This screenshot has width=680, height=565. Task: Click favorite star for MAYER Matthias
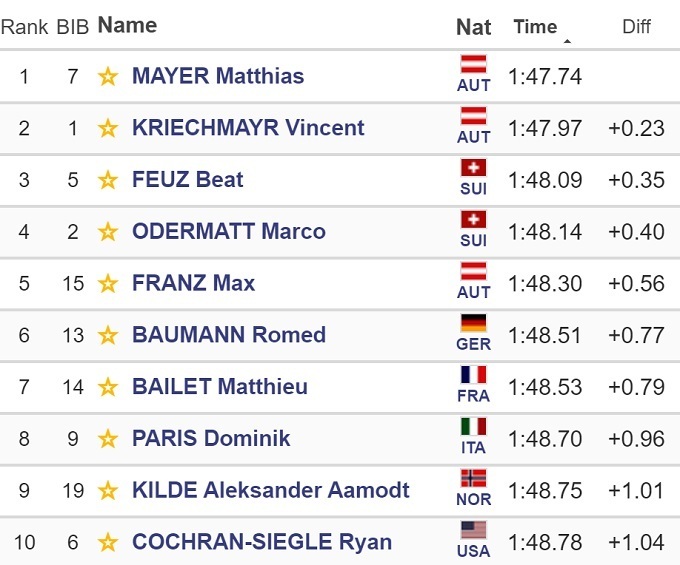(x=108, y=77)
